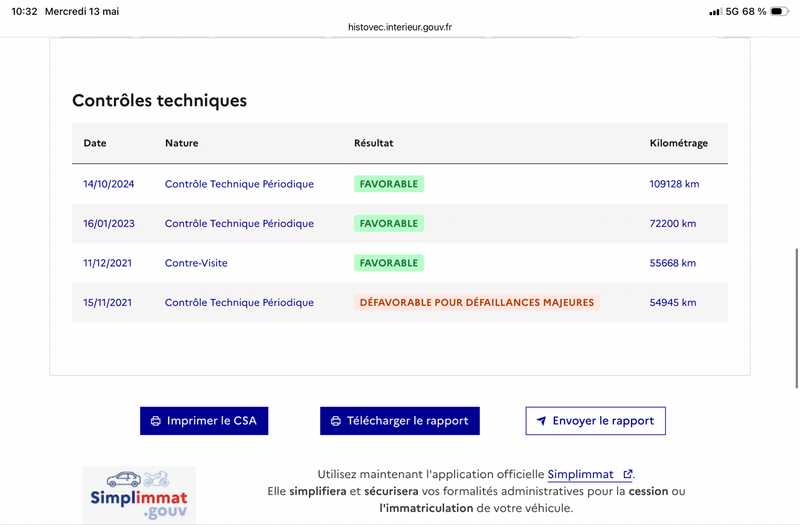Image resolution: width=800 pixels, height=525 pixels.
Task: Click the Date column header
Action: [x=95, y=143]
